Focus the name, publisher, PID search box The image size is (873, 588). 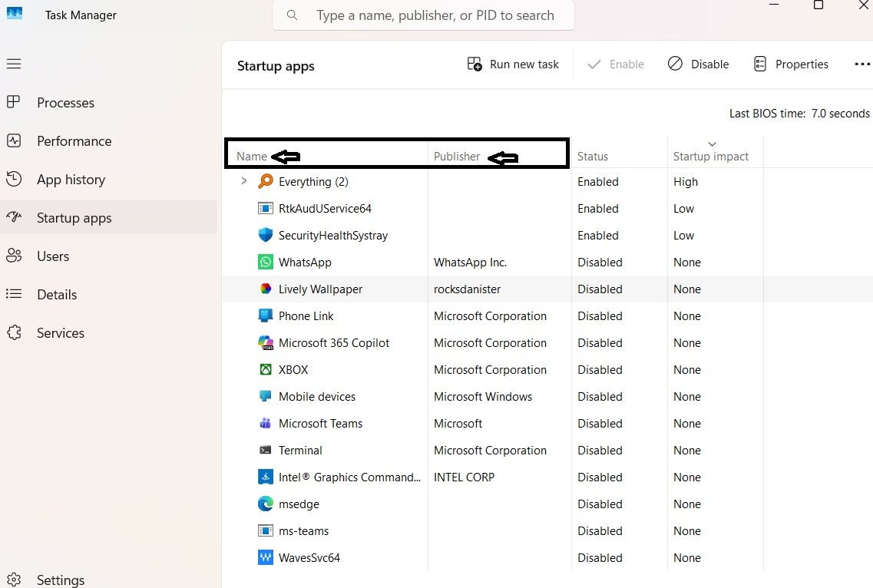[423, 15]
